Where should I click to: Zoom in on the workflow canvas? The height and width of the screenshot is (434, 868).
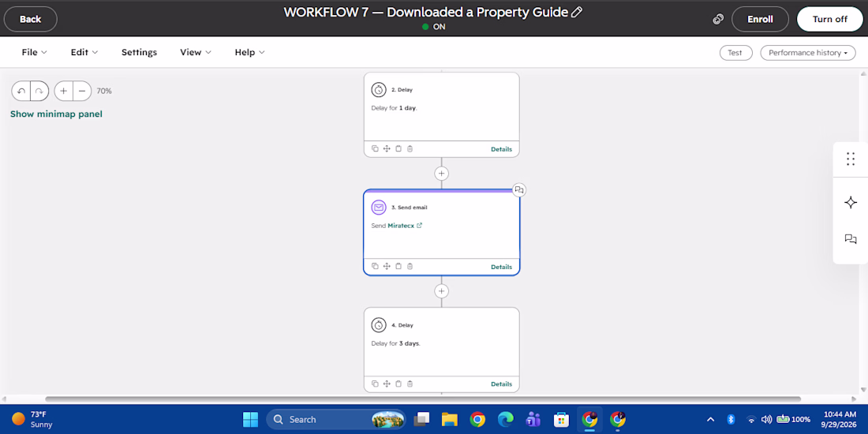64,91
